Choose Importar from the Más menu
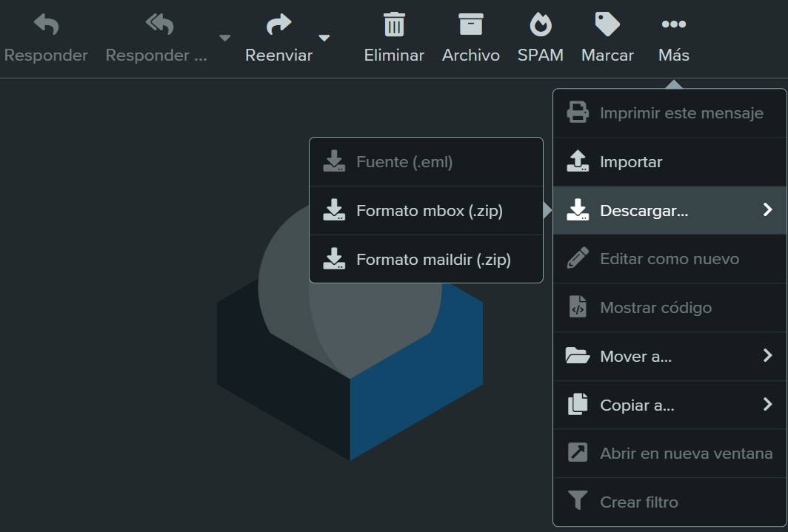The width and height of the screenshot is (788, 532). (670, 161)
